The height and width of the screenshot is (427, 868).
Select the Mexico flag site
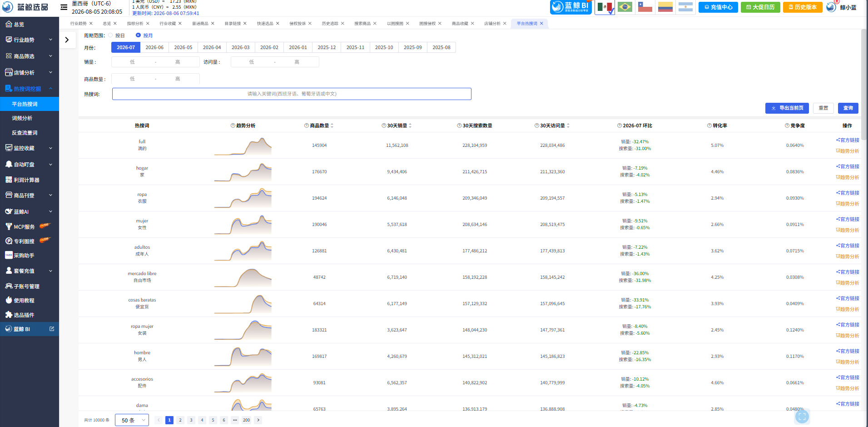point(605,7)
